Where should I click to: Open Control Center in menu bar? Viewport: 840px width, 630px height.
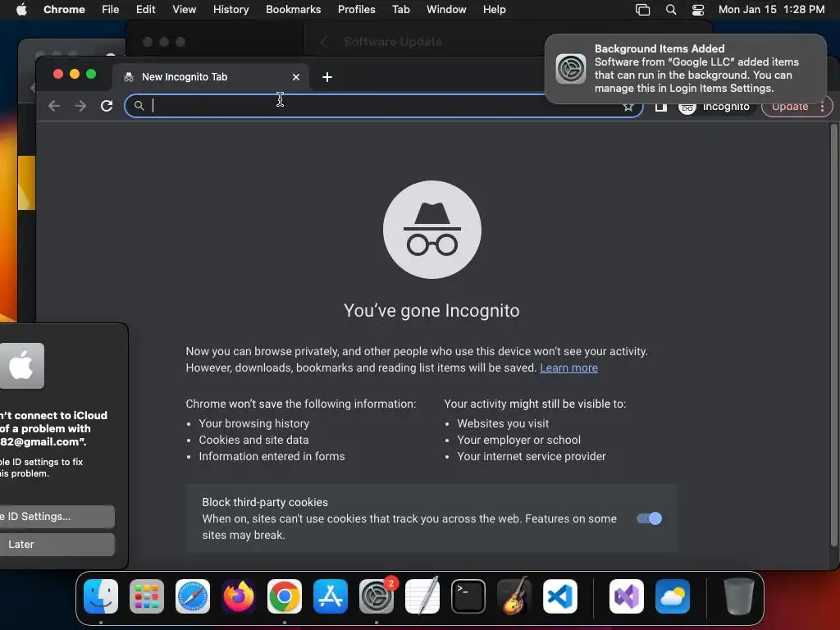click(x=698, y=10)
